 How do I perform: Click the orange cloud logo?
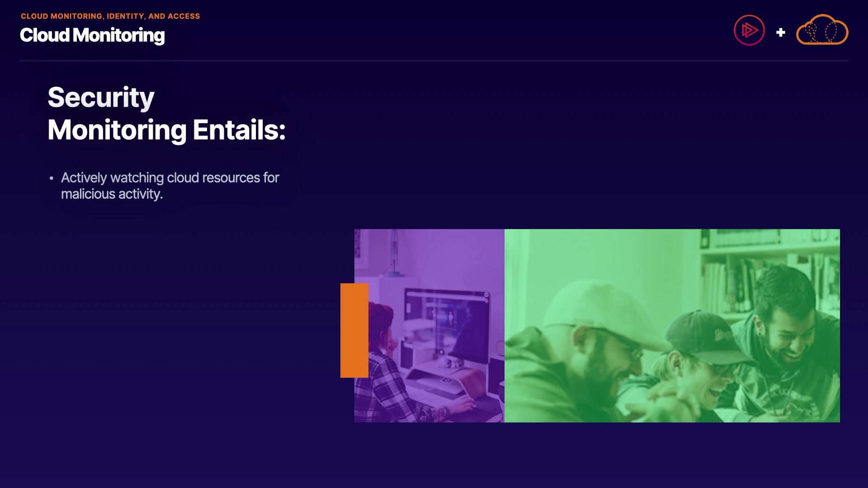pyautogui.click(x=821, y=31)
